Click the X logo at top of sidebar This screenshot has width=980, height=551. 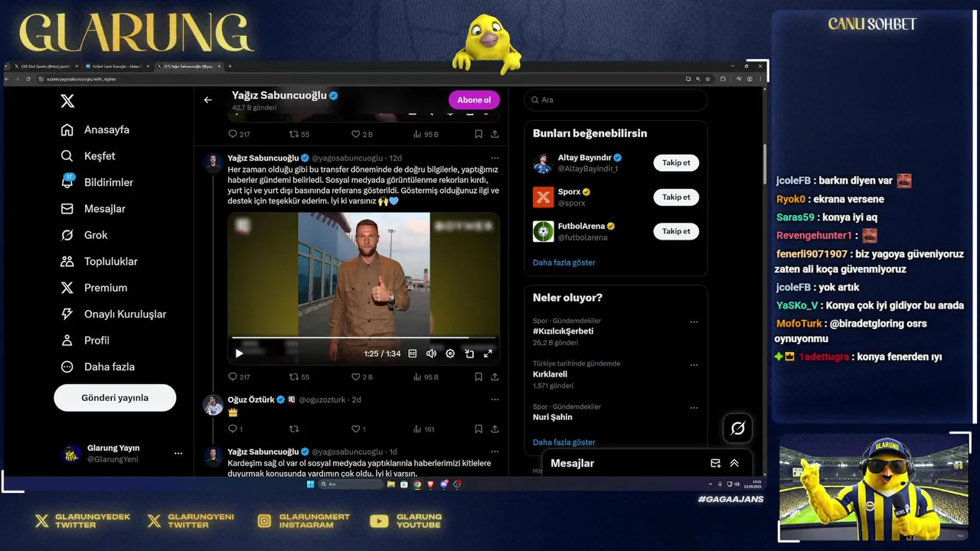click(67, 101)
